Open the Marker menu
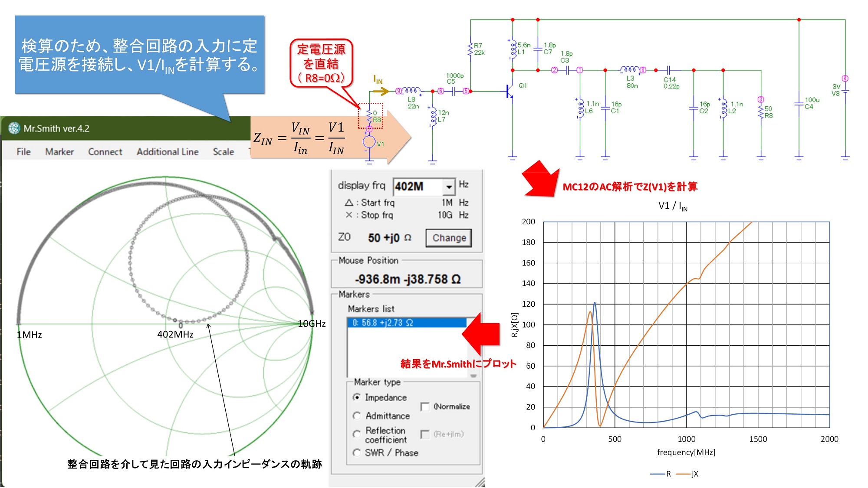Image resolution: width=868 pixels, height=488 pixels. click(59, 152)
